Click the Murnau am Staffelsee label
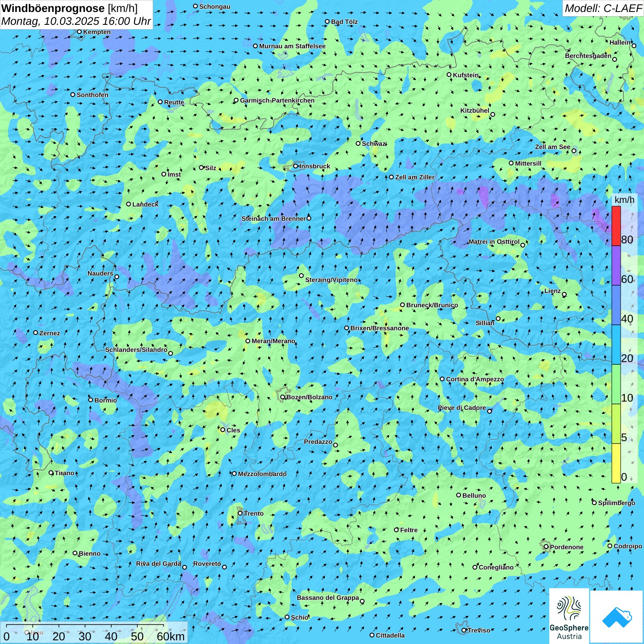The height and width of the screenshot is (644, 644). pos(292,46)
